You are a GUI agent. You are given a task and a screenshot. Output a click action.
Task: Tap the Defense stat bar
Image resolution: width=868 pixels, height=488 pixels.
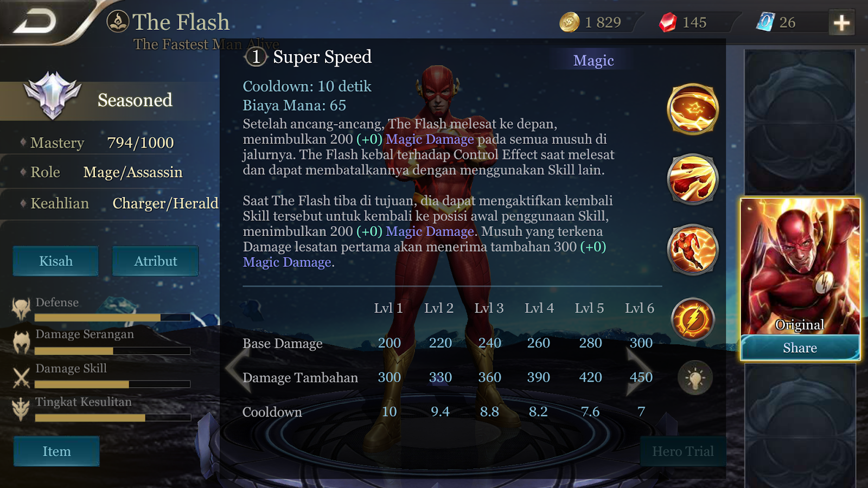112,317
